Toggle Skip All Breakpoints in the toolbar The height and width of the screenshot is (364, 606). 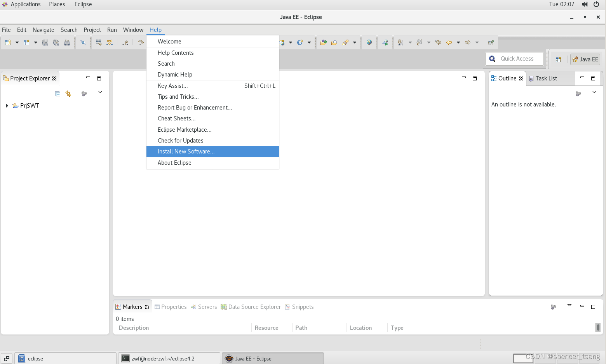coord(83,42)
